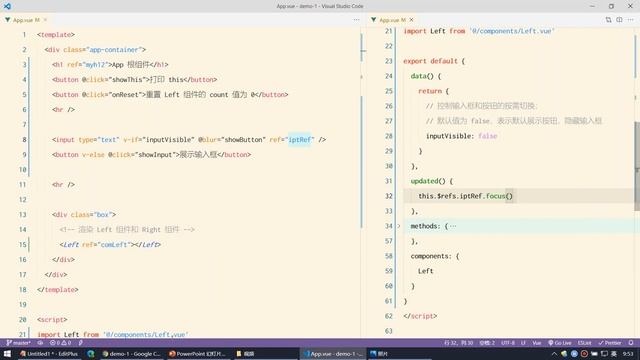Click export default on line 23
The image size is (640, 360).
click(x=431, y=61)
